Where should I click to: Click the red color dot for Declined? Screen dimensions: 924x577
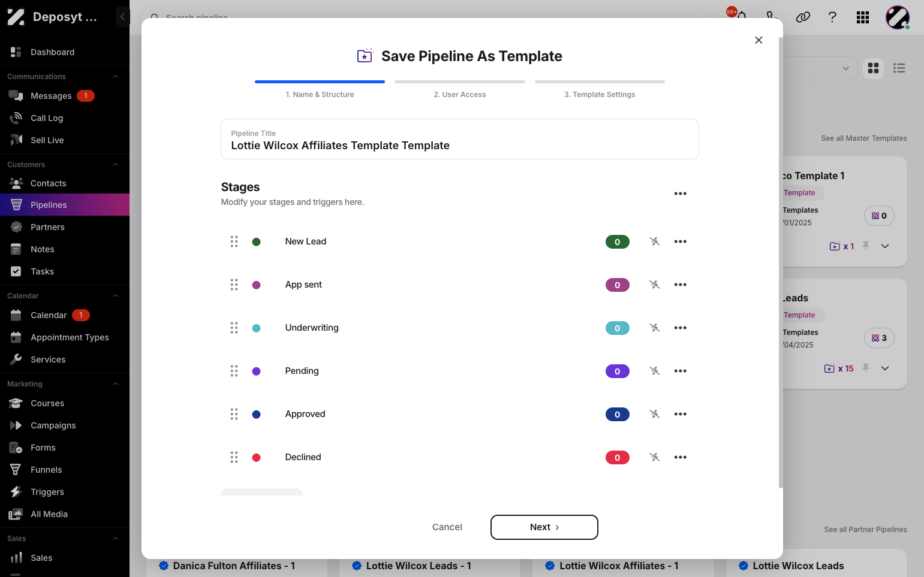256,458
